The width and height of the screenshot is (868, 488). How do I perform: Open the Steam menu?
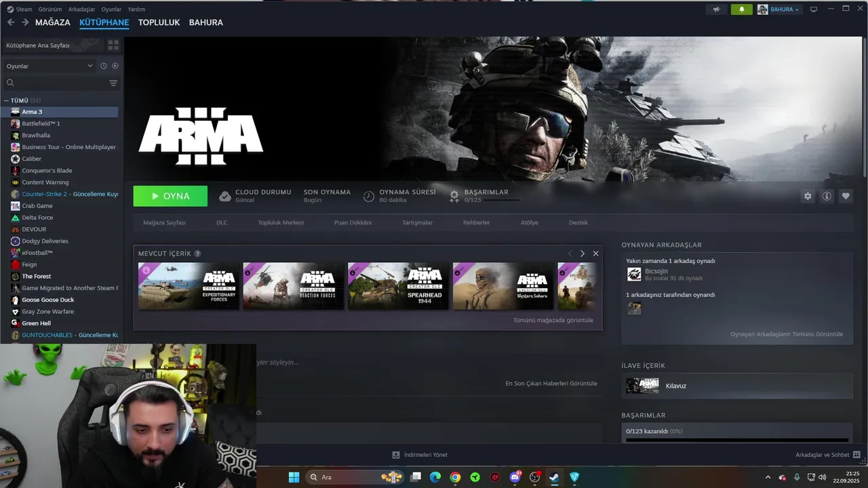click(x=20, y=9)
